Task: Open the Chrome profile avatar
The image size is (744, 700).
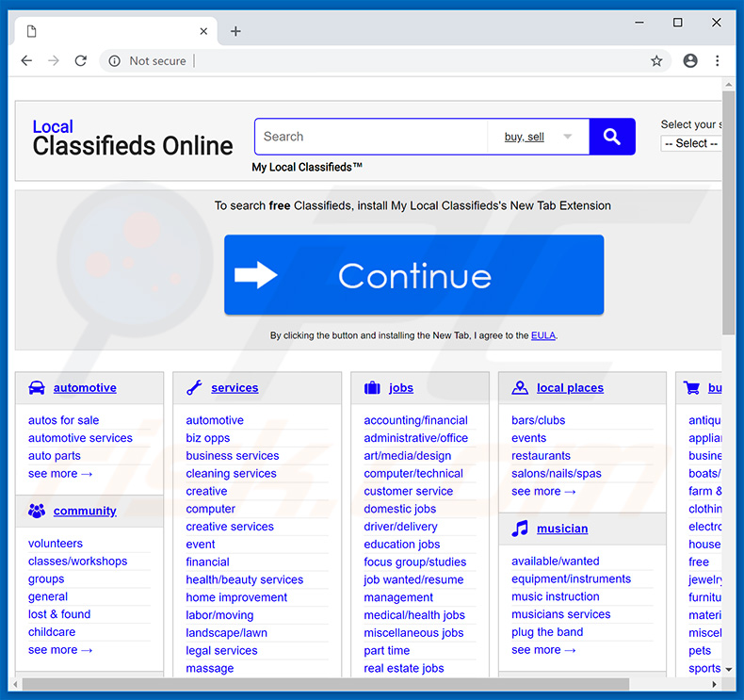Action: pyautogui.click(x=690, y=60)
